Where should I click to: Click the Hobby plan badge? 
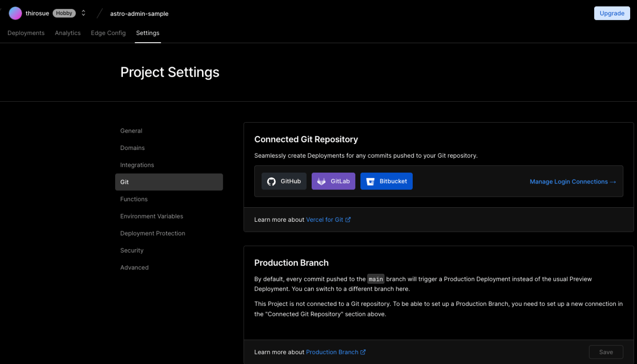coord(64,13)
